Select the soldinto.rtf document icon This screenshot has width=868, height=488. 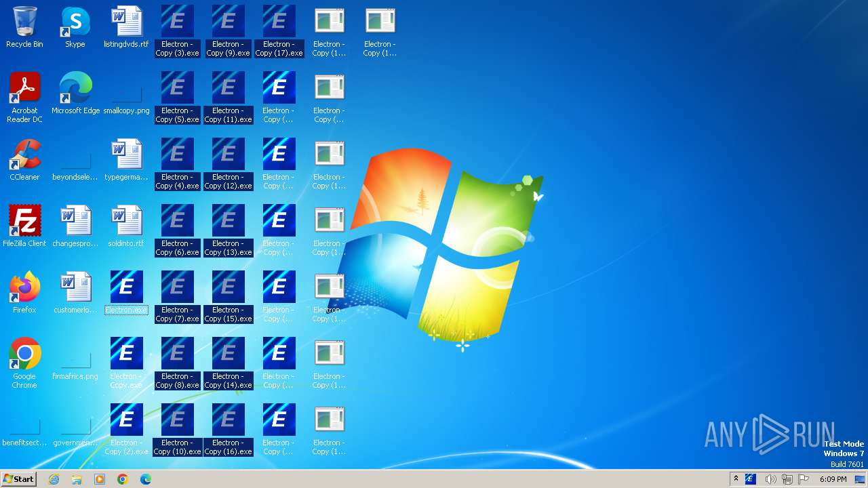126,226
